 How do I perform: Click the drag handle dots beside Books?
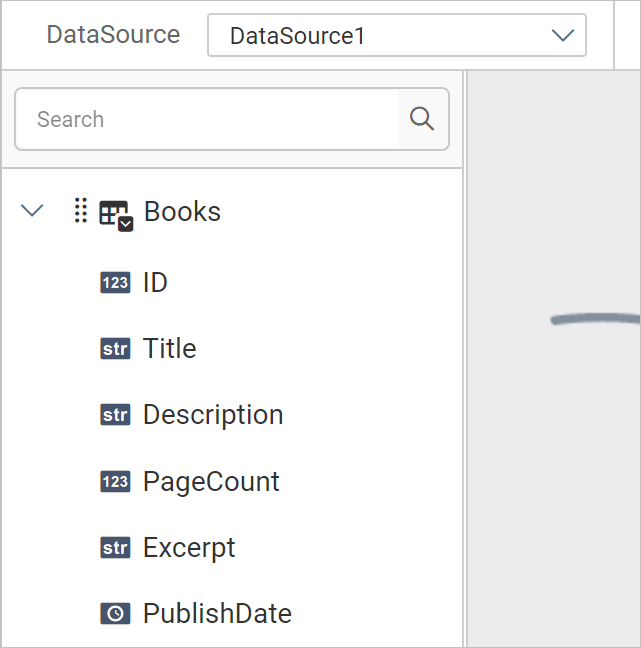pyautogui.click(x=81, y=210)
